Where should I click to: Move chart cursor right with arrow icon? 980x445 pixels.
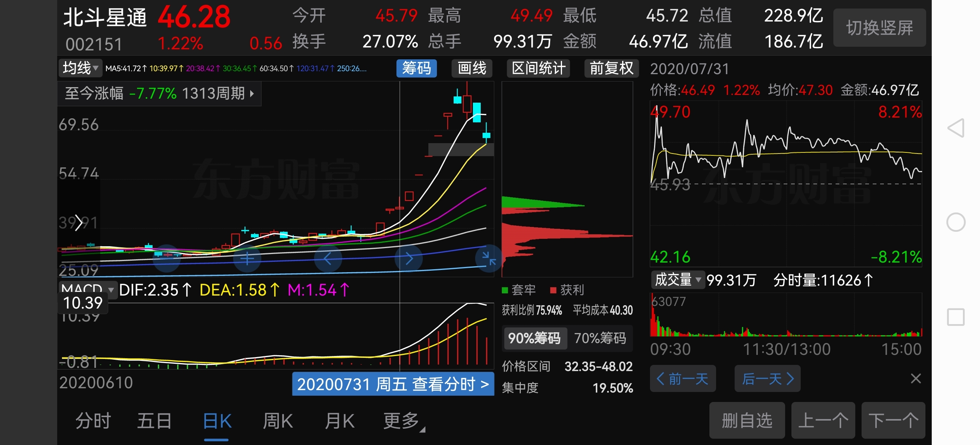click(409, 259)
